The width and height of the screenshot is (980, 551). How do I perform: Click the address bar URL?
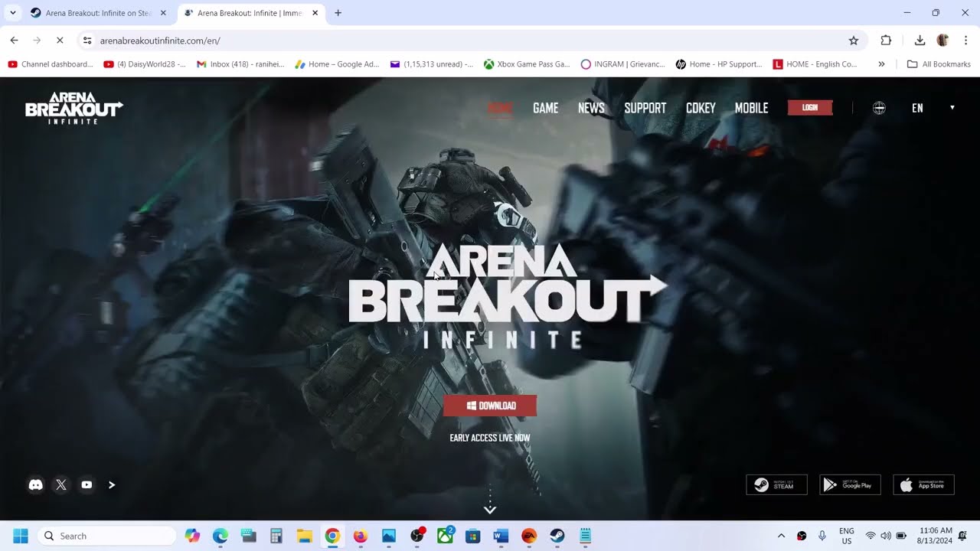click(x=160, y=41)
